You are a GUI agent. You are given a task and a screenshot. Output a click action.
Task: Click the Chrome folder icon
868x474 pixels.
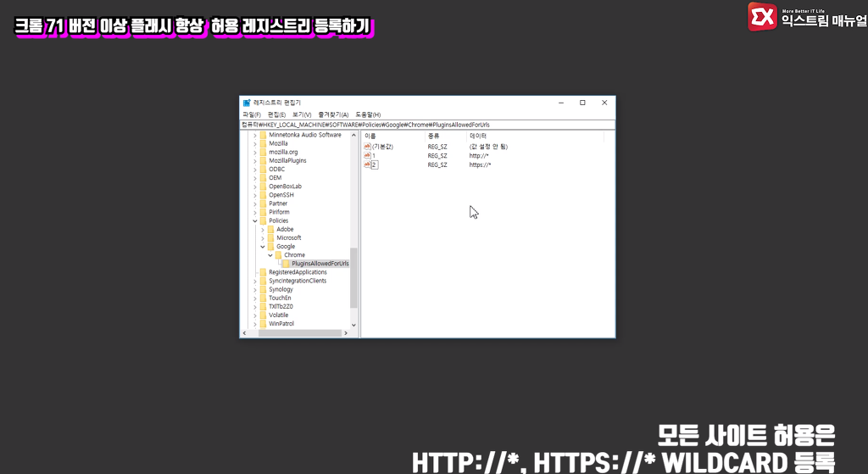point(278,254)
